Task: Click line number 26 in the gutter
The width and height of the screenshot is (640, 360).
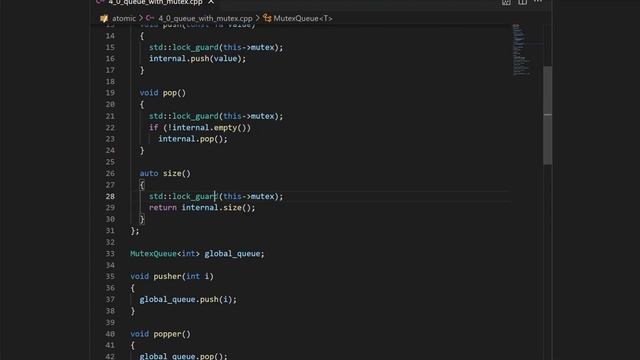Action: [110, 173]
